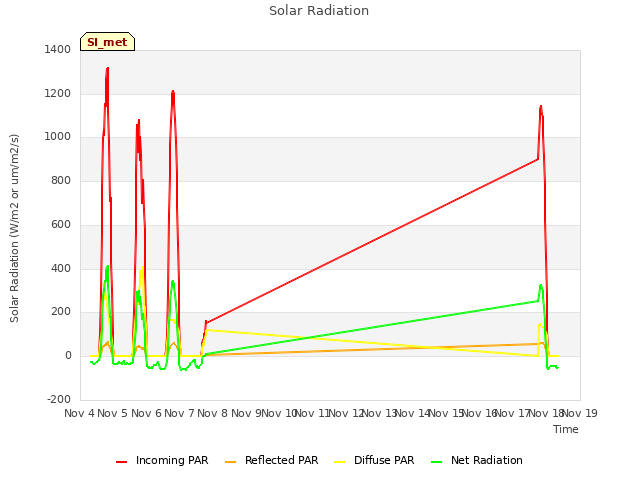Click the Nov 4 x-axis tick label
Viewport: 640px width, 480px height.
pos(79,413)
